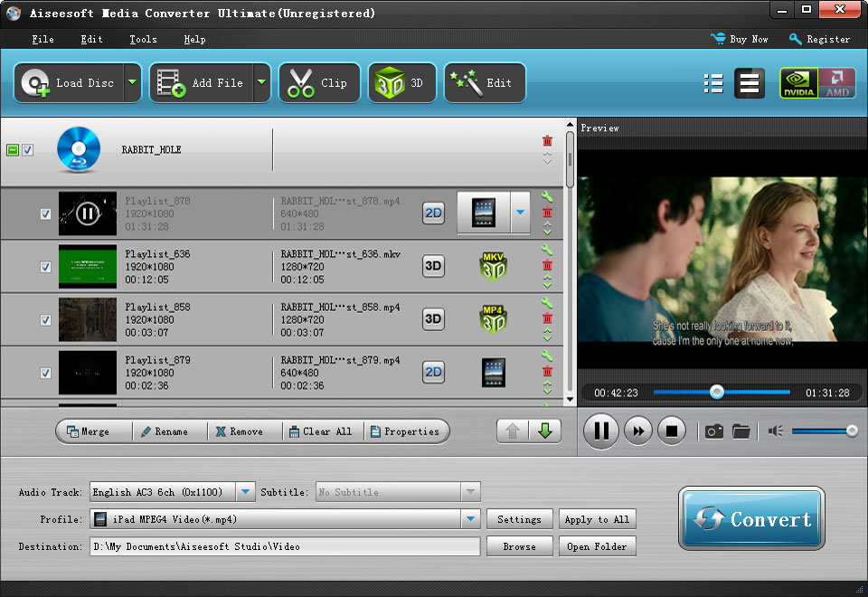Open the Load Disc dropdown arrow
Image resolution: width=868 pixels, height=597 pixels.
[133, 83]
